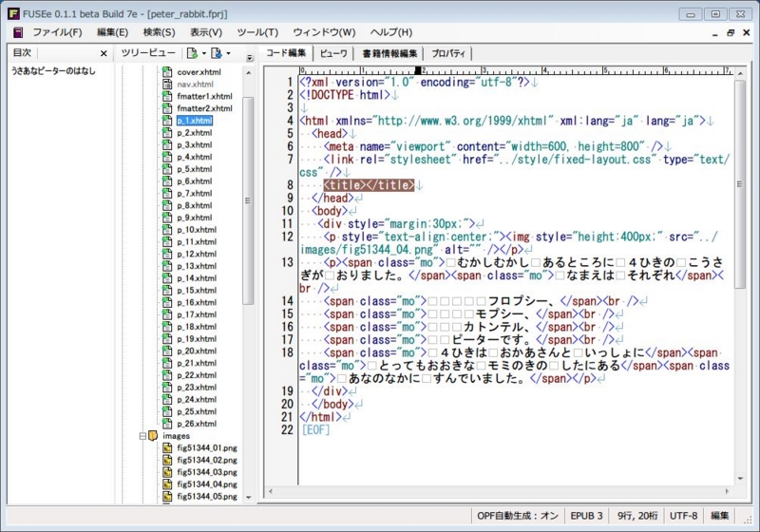Click the p_5.xhtml file icon
Screen dimensions: 760x532
[167, 169]
